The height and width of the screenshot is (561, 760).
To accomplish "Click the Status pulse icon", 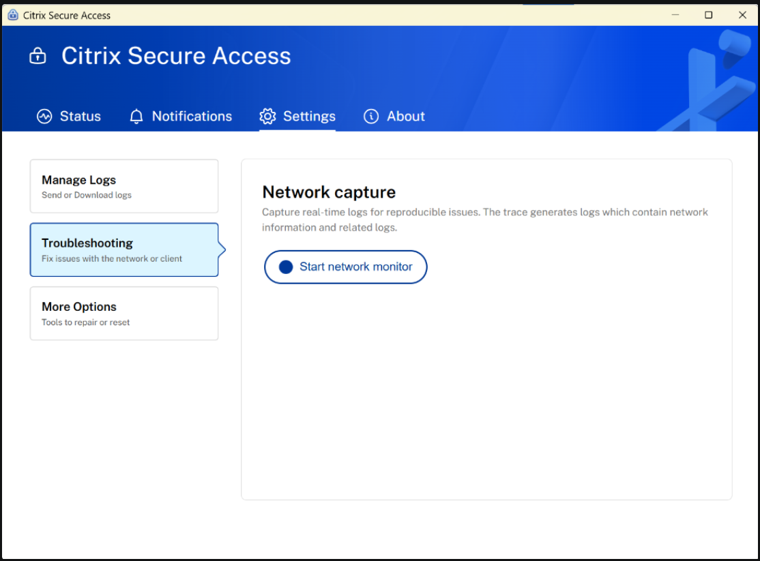I will tap(45, 116).
